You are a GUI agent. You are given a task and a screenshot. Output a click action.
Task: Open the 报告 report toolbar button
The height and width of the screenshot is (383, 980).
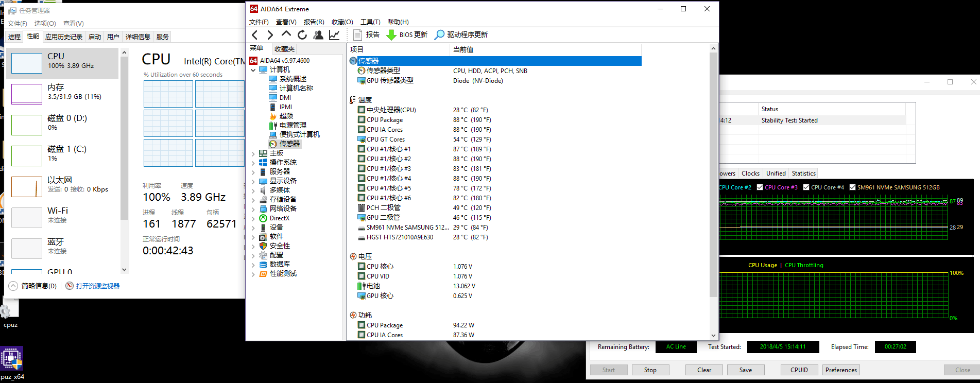(x=367, y=34)
